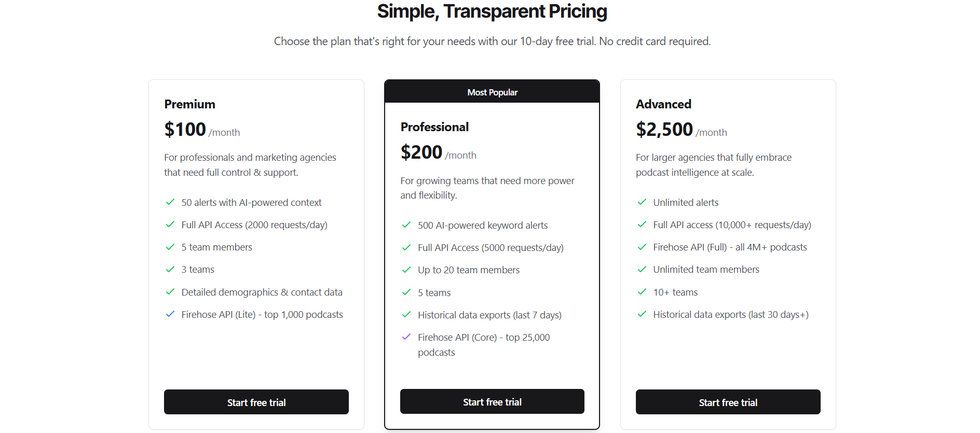Click the check icon next to Firehose API (Lite)
Viewport: 980px width, 433px height.
pos(170,314)
